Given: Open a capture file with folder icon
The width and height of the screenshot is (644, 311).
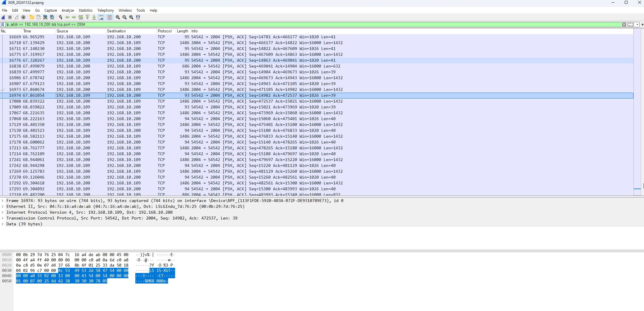Looking at the screenshot, I should [x=32, y=17].
